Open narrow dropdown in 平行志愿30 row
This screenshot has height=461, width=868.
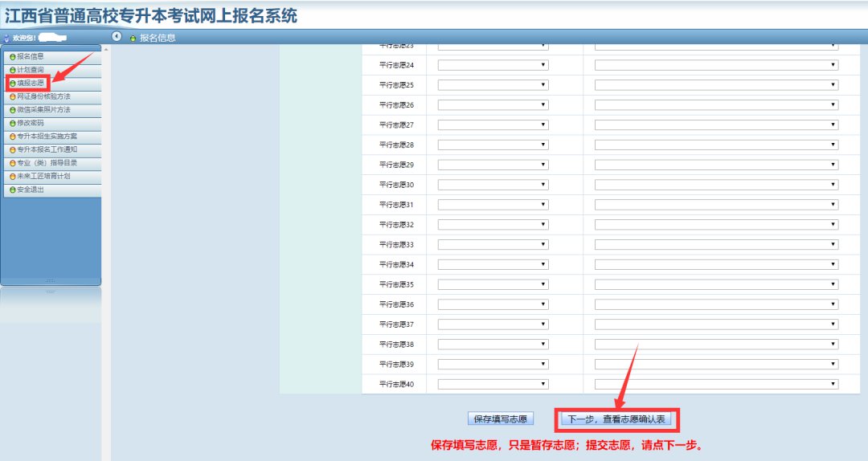[x=493, y=184]
